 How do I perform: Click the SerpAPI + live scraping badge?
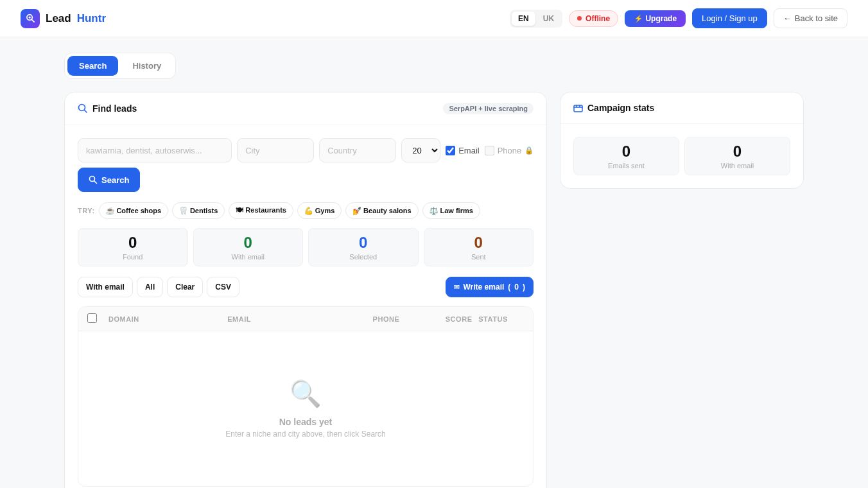(488, 109)
